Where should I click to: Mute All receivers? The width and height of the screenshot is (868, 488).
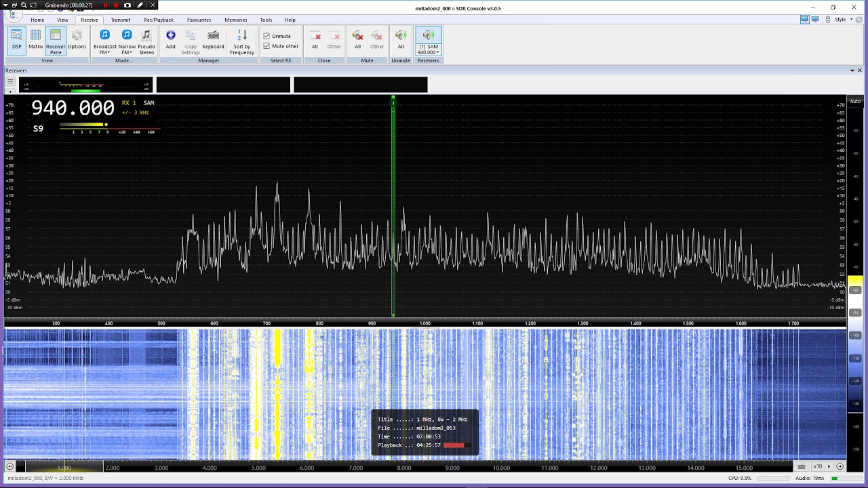coord(357,41)
